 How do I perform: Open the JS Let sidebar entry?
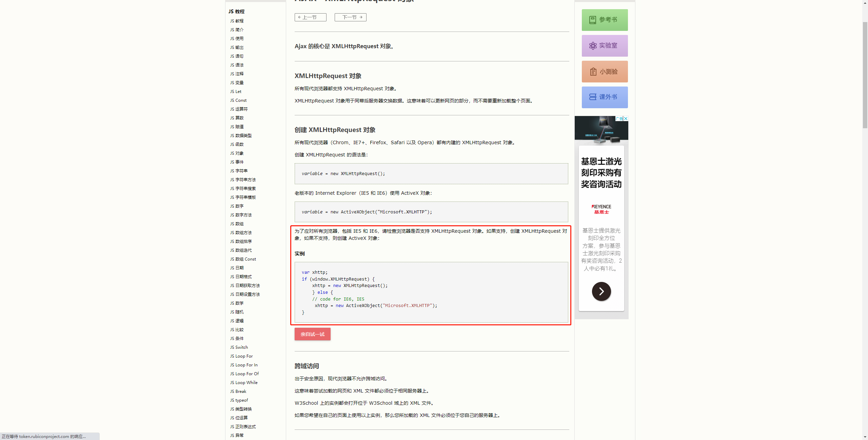(x=235, y=91)
